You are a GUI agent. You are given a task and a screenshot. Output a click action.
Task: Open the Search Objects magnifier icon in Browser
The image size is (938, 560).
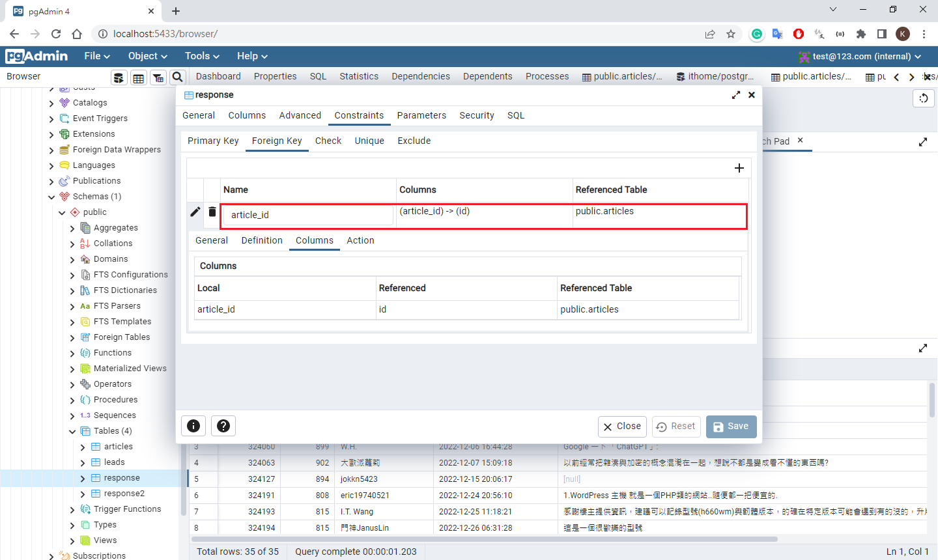[x=177, y=77]
